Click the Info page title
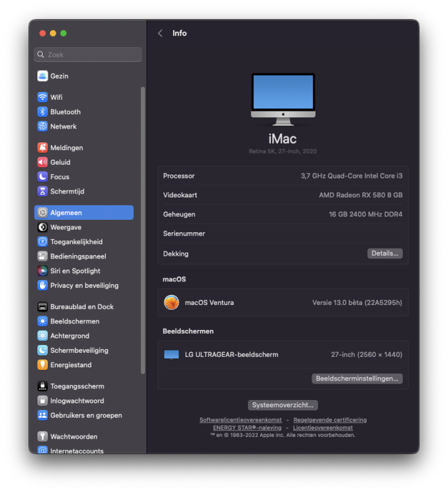448x492 pixels. (180, 33)
